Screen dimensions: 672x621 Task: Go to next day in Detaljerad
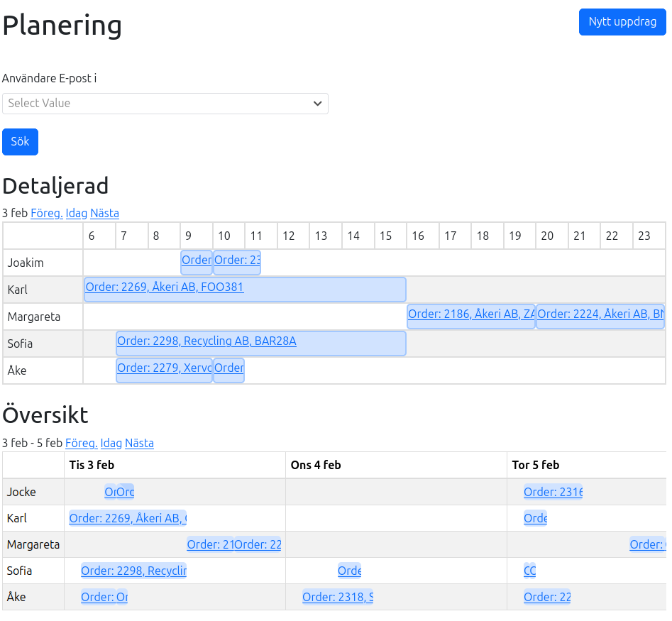(104, 214)
